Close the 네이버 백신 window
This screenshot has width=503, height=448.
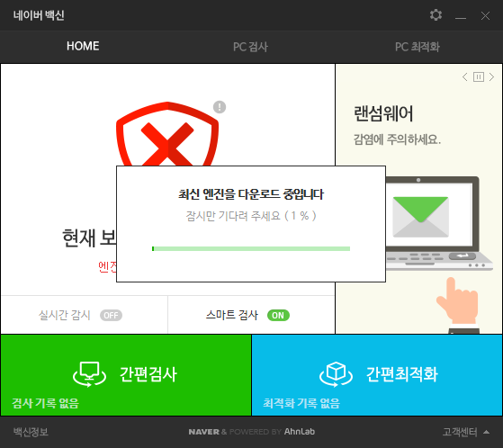pyautogui.click(x=485, y=15)
